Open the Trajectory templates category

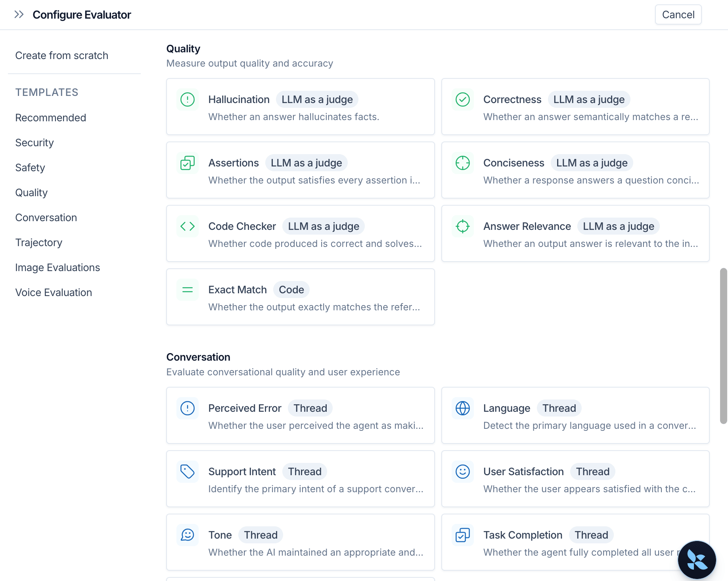click(39, 243)
